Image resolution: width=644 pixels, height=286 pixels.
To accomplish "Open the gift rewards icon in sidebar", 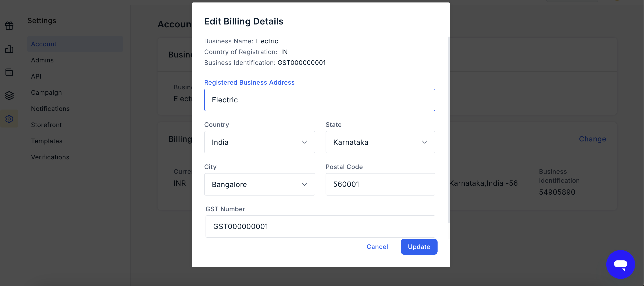I will [9, 26].
